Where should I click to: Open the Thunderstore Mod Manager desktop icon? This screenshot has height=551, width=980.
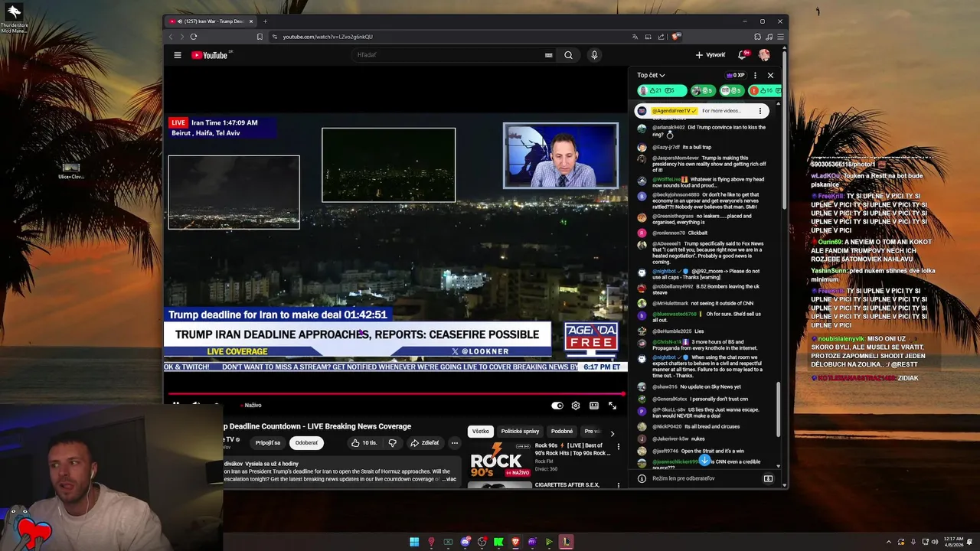click(x=14, y=19)
